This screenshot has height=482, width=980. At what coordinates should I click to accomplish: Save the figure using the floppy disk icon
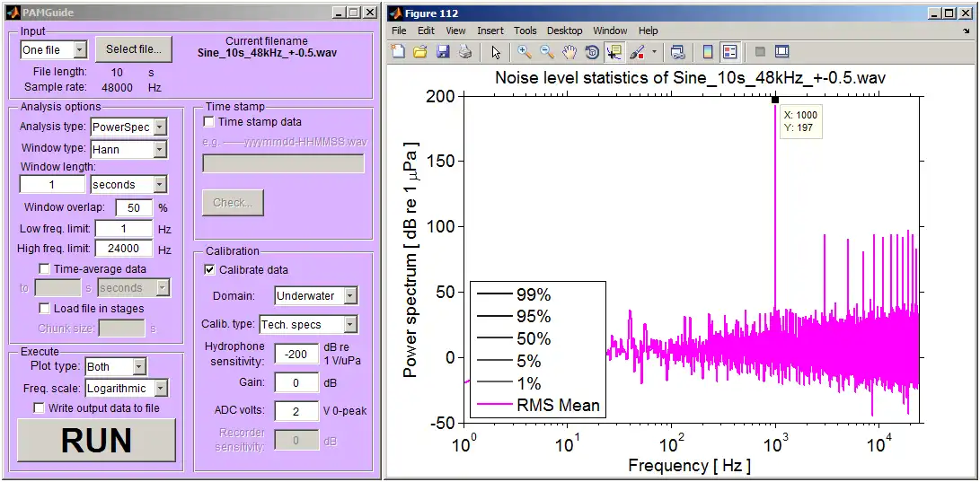[x=443, y=52]
